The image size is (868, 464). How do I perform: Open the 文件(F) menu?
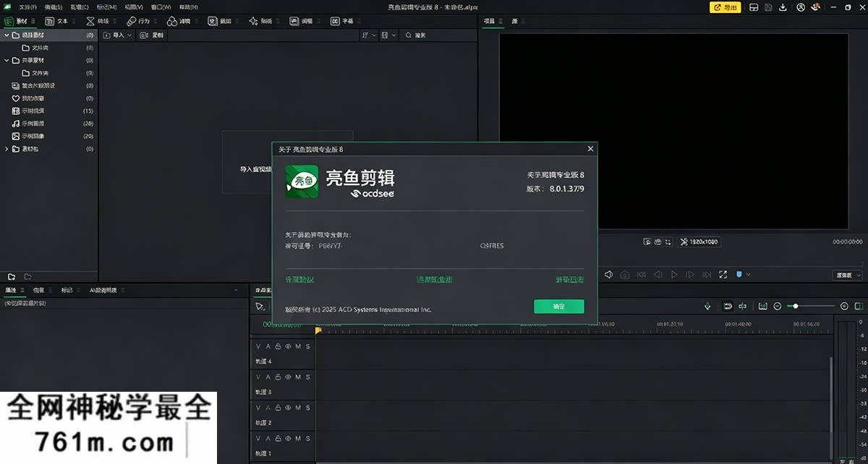coord(28,7)
